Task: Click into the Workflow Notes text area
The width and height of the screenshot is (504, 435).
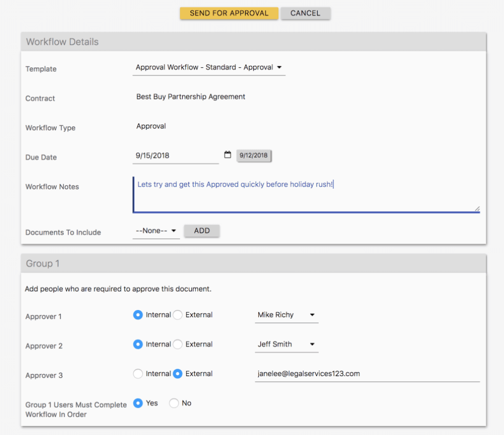Action: coord(306,194)
